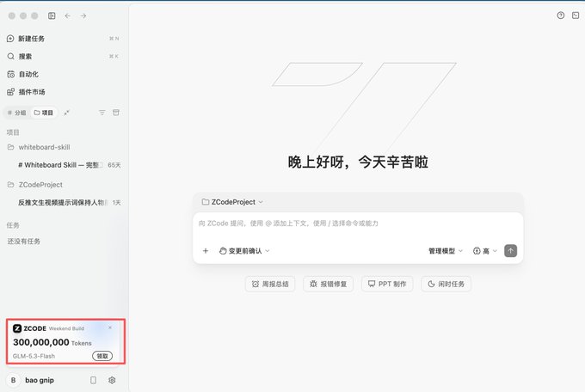Choose the 周报总结 quick action
This screenshot has height=392, width=585.
(270, 284)
